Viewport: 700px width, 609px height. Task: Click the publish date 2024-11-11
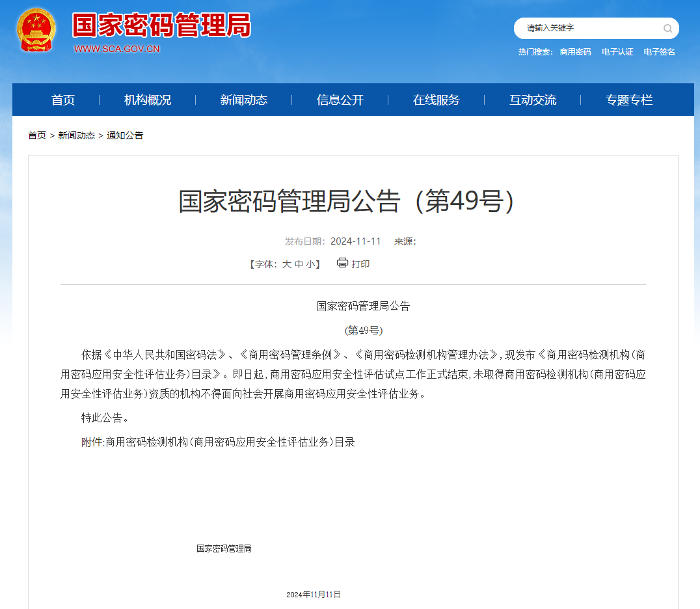[x=355, y=241]
